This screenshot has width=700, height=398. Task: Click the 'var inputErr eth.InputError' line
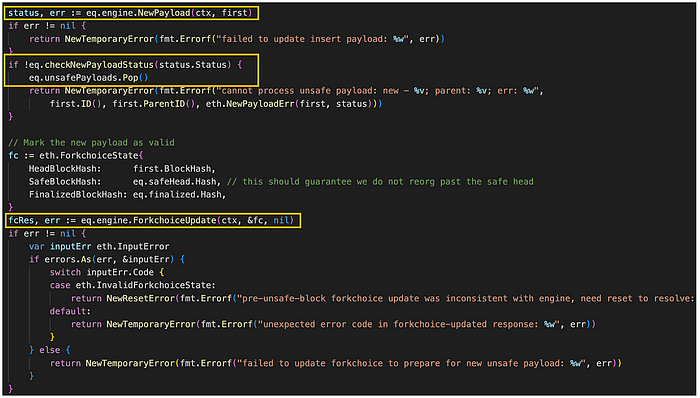pyautogui.click(x=99, y=246)
